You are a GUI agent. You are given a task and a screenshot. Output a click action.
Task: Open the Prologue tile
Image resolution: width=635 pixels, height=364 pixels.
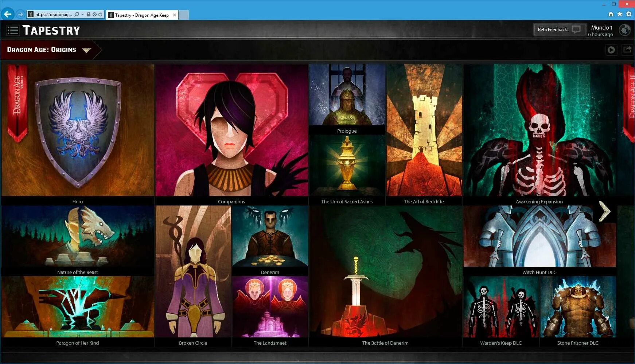click(347, 99)
